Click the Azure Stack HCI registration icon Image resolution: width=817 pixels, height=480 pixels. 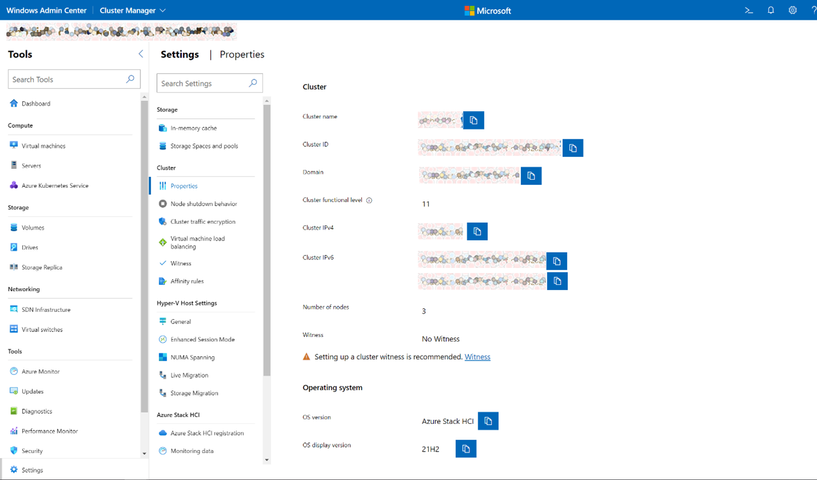tap(163, 433)
